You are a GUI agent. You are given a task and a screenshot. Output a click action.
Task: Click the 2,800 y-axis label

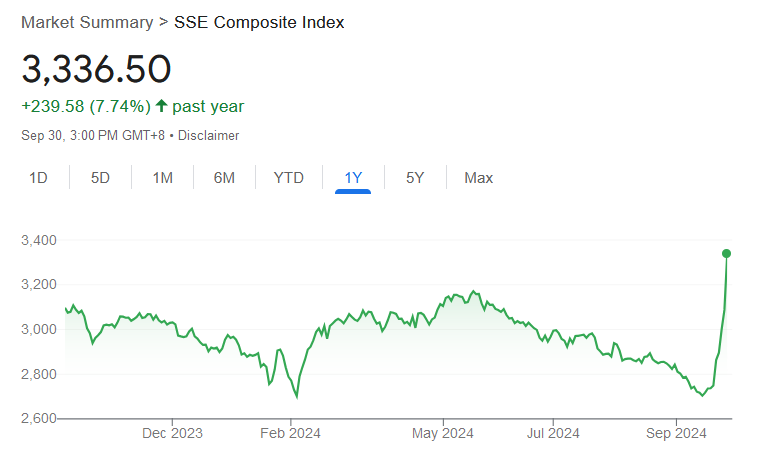point(39,374)
